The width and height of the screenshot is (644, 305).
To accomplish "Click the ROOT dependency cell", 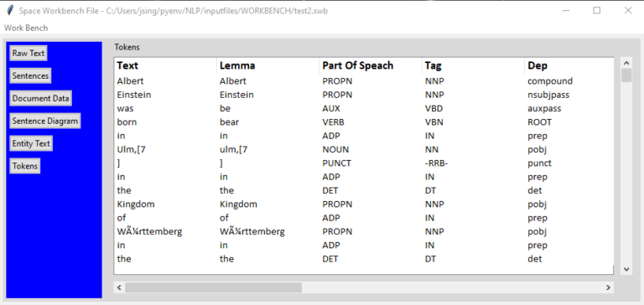I will tap(540, 122).
